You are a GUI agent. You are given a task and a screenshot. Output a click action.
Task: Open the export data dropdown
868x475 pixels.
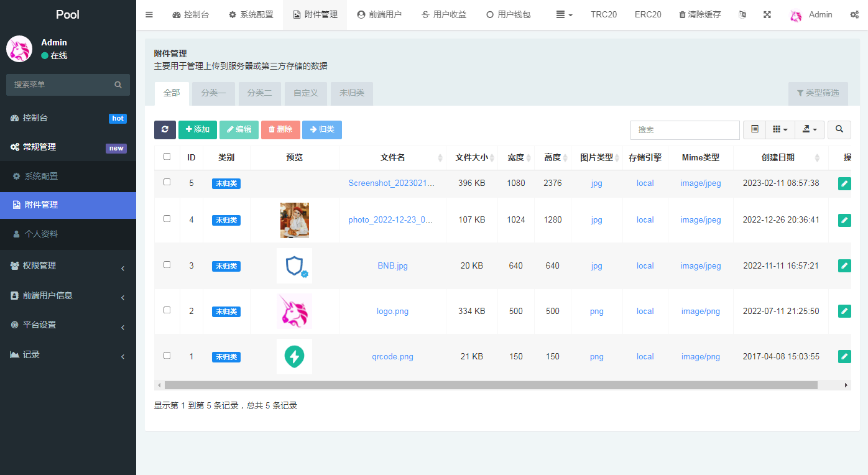coord(810,129)
